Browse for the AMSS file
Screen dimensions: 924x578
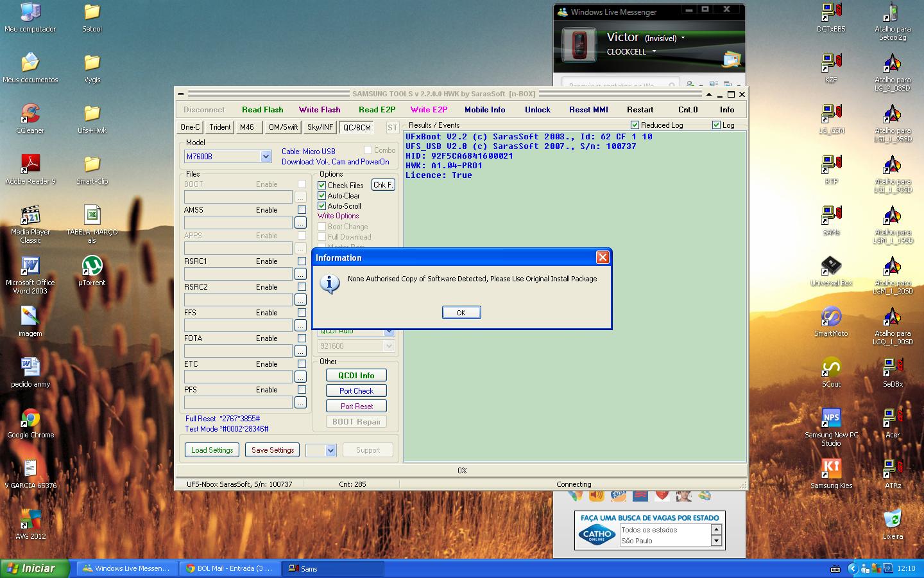point(300,223)
